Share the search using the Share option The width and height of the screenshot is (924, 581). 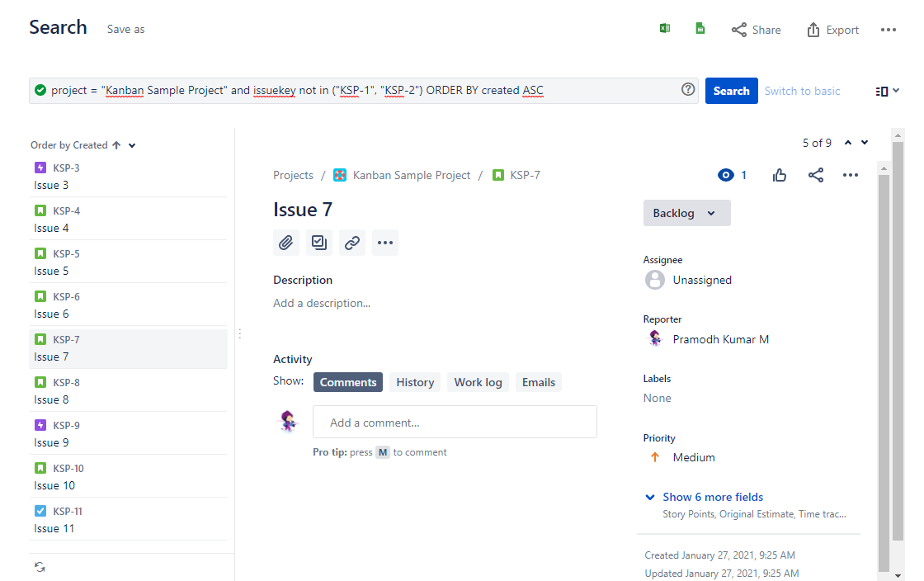click(756, 30)
